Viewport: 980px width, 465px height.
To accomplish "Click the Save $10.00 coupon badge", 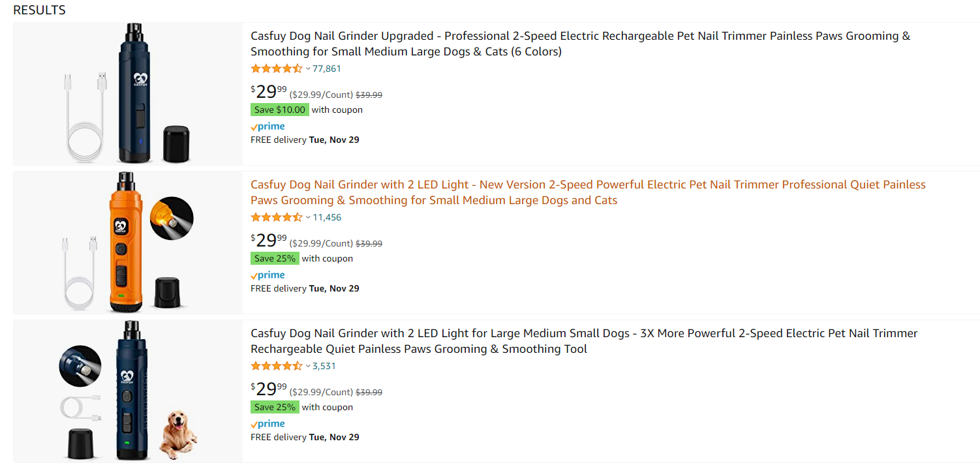I will (x=280, y=110).
